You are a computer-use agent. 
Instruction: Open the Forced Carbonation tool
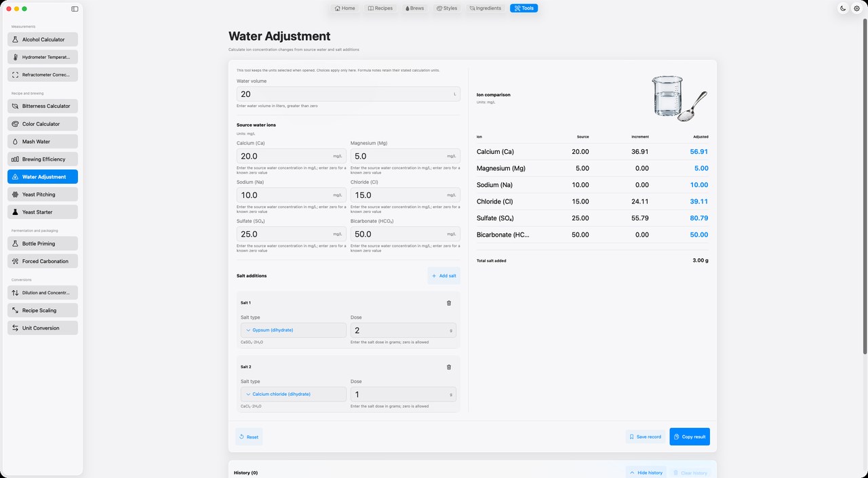(x=43, y=261)
